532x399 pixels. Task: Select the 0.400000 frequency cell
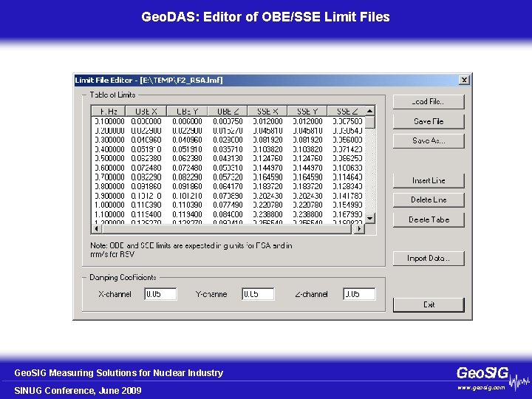109,149
